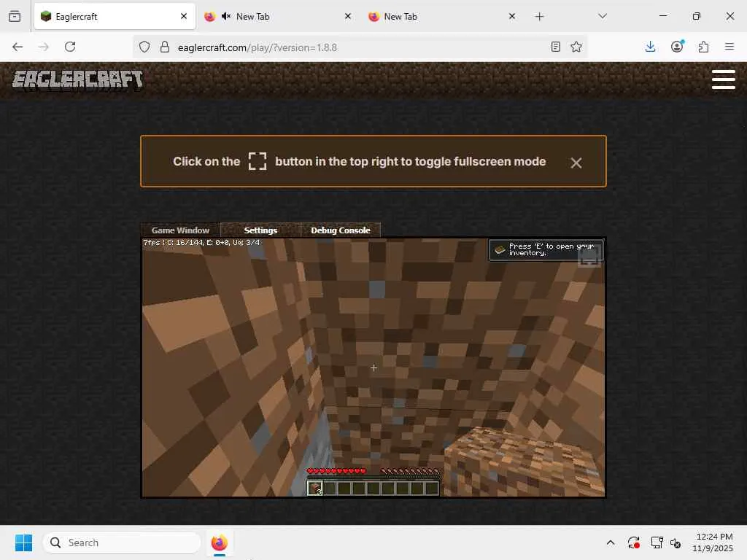Click the Firefox taskbar icon

(219, 542)
